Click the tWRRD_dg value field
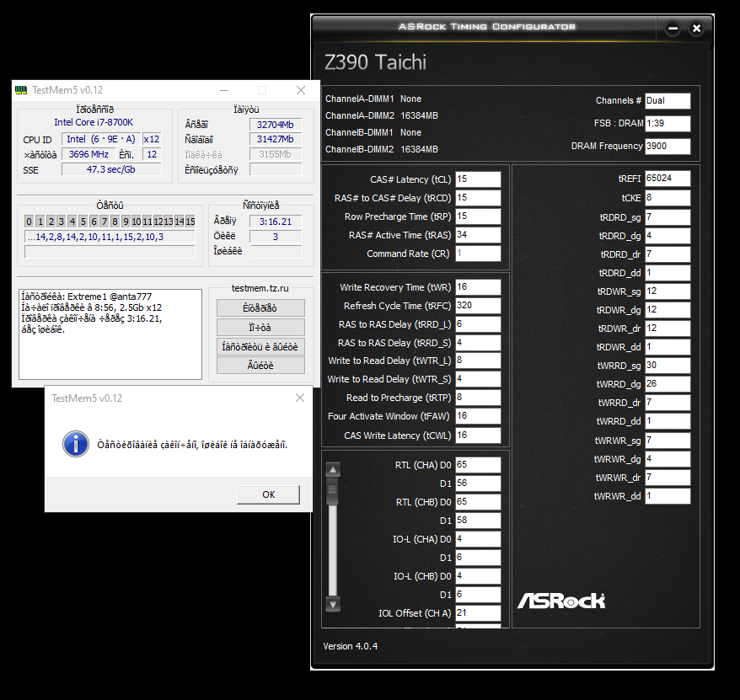The height and width of the screenshot is (700, 740). click(668, 383)
